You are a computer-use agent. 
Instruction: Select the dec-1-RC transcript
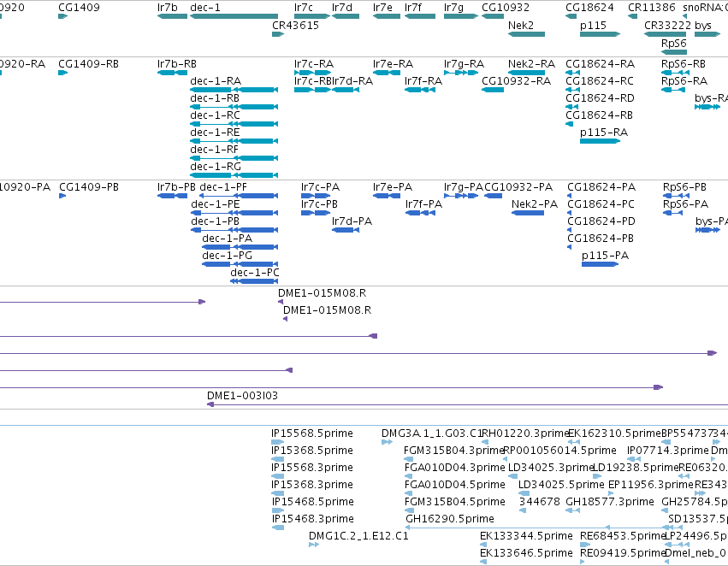[234, 124]
